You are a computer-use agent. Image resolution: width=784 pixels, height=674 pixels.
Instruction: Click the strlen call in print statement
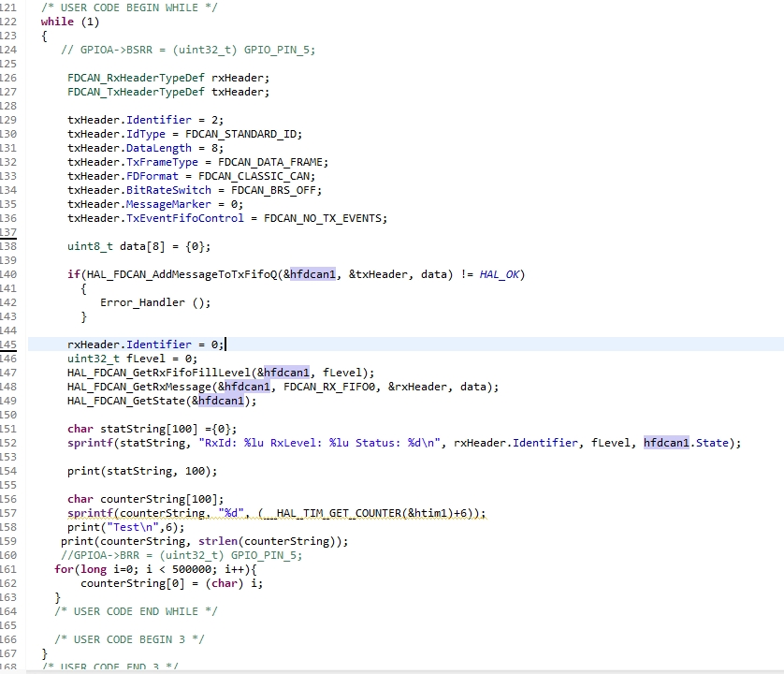pos(217,541)
